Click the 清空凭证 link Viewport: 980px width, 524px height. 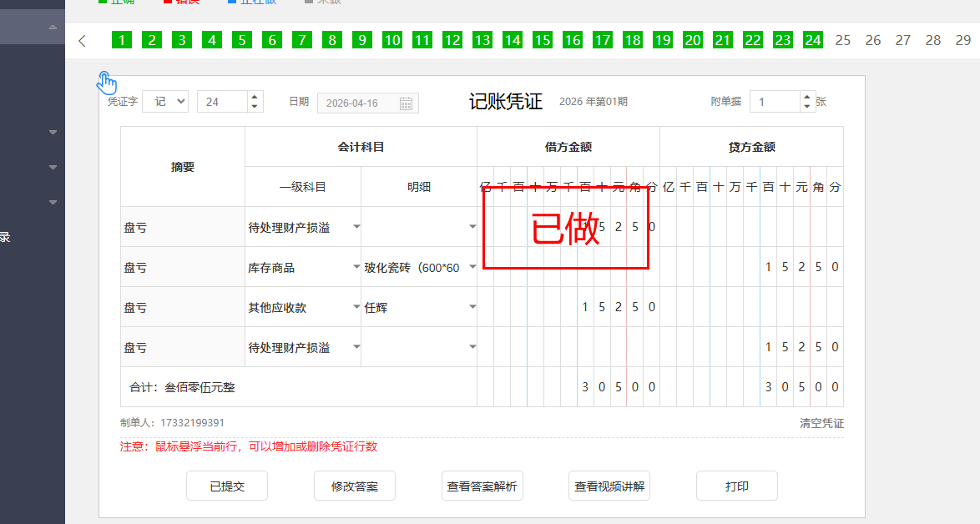(821, 423)
